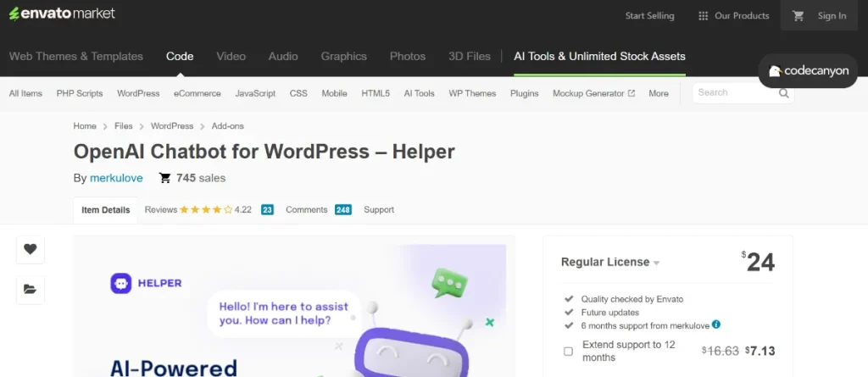Click the 248 comments count badge
Image resolution: width=868 pixels, height=377 pixels.
[343, 210]
